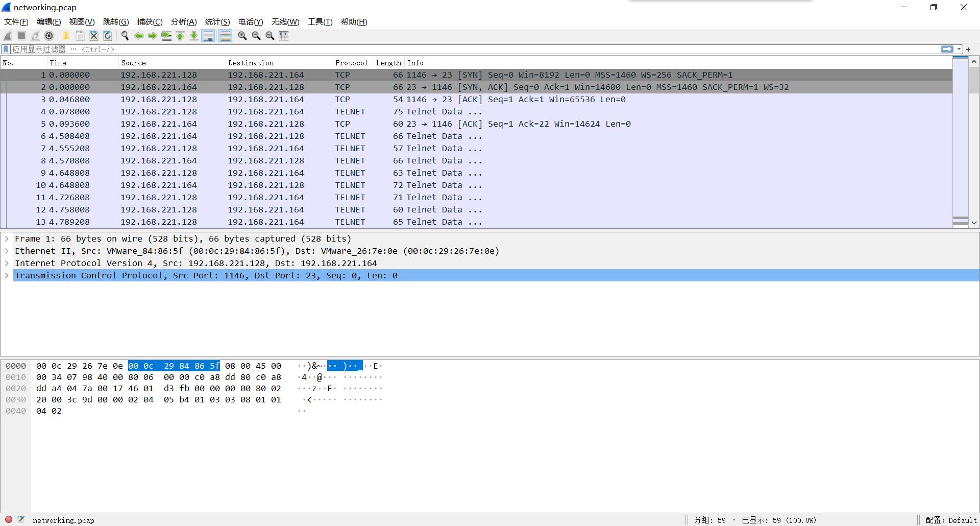Open the 跳转(G) menu
980x526 pixels.
116,21
